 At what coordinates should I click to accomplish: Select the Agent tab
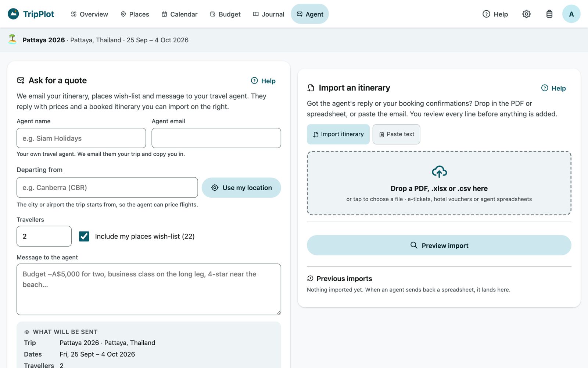[310, 14]
